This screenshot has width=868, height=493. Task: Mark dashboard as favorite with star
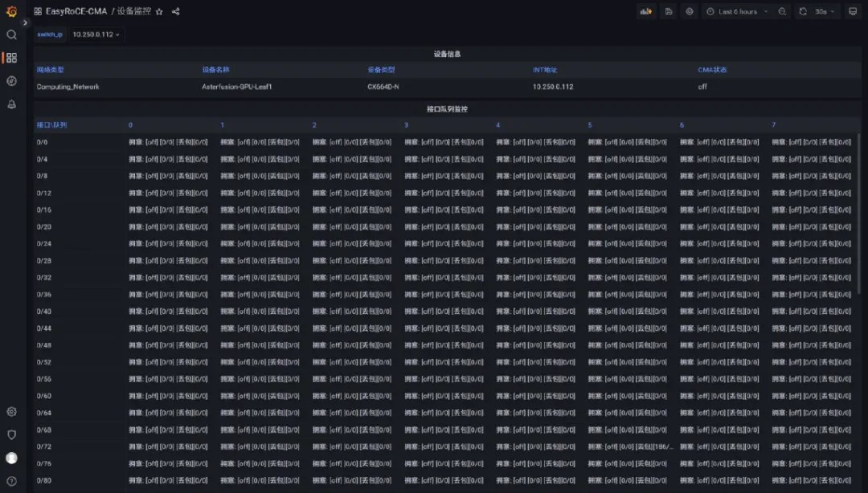click(x=159, y=12)
